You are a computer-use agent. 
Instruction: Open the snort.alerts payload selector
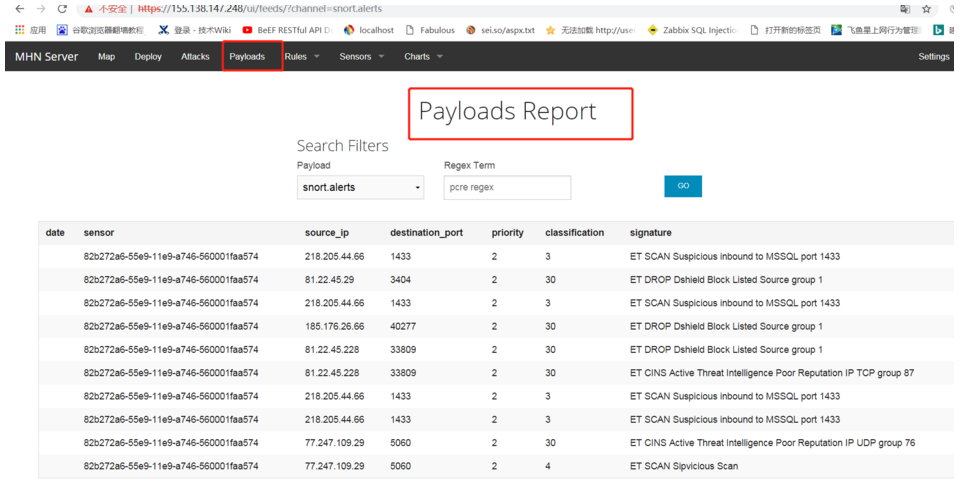361,187
